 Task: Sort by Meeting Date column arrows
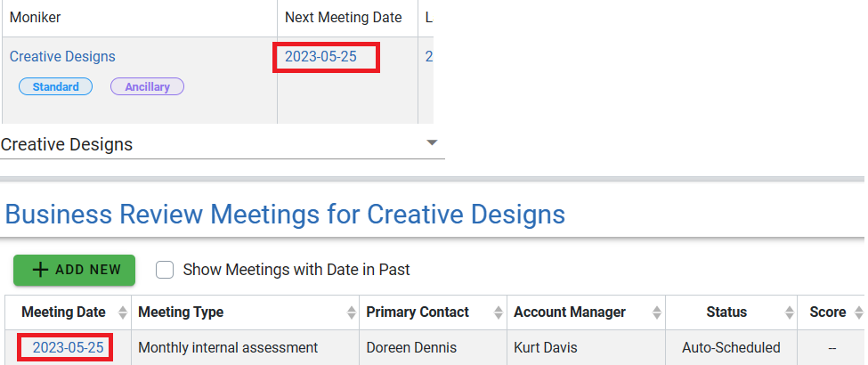click(123, 313)
